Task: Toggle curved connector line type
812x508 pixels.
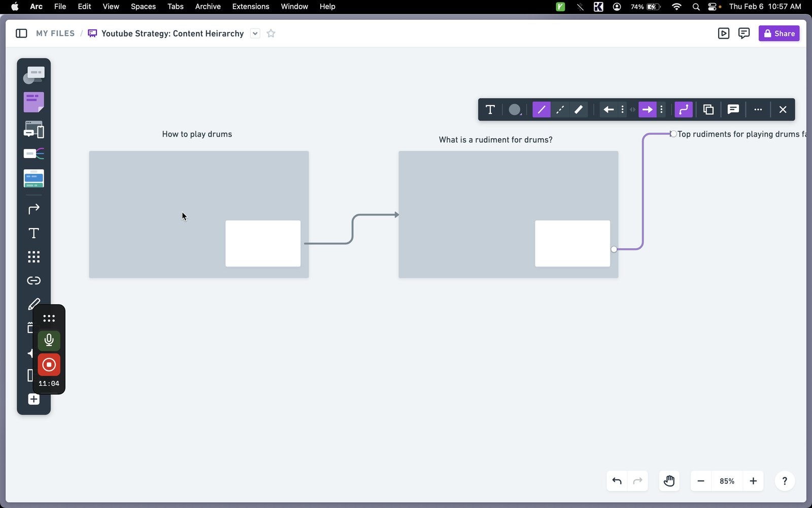Action: [x=684, y=110]
